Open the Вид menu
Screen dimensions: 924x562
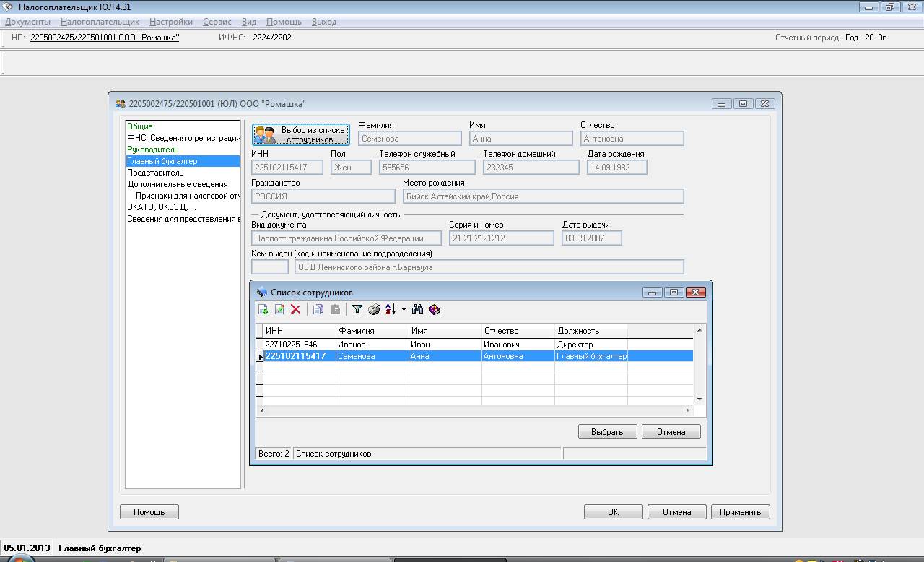point(249,22)
